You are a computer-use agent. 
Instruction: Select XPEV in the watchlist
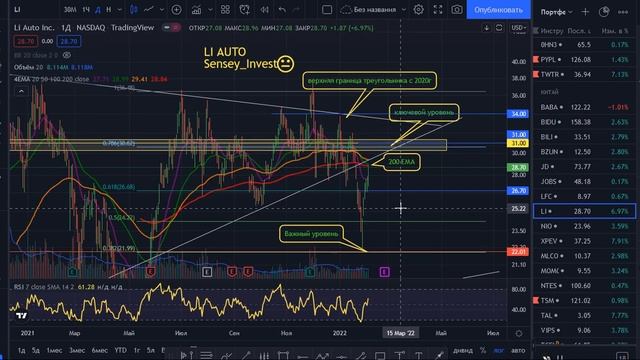coord(584,241)
